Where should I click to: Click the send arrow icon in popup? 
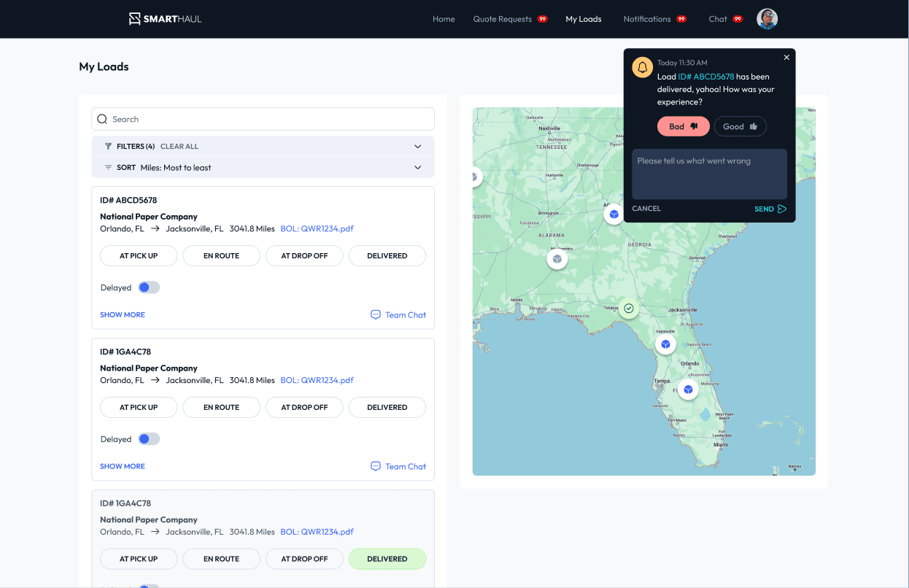(x=782, y=209)
